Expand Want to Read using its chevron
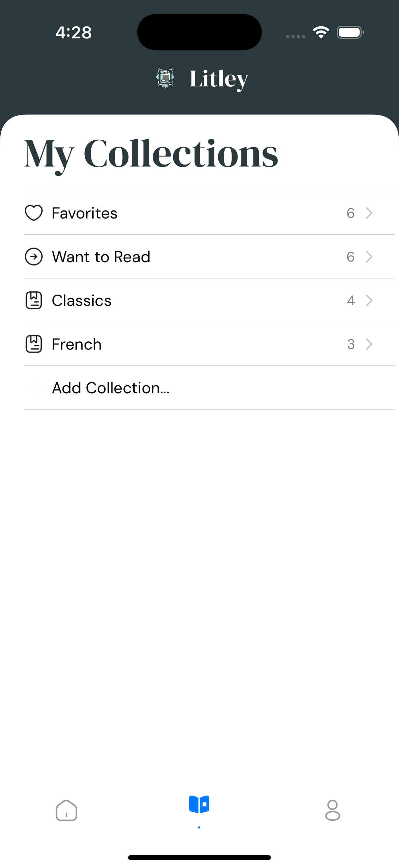Screen dimensions: 399x868 click(369, 257)
